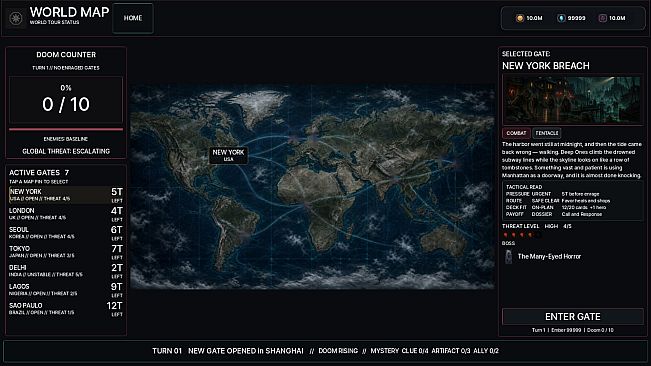Click the New York Breach preview image
The width and height of the screenshot is (651, 366).
pyautogui.click(x=573, y=100)
